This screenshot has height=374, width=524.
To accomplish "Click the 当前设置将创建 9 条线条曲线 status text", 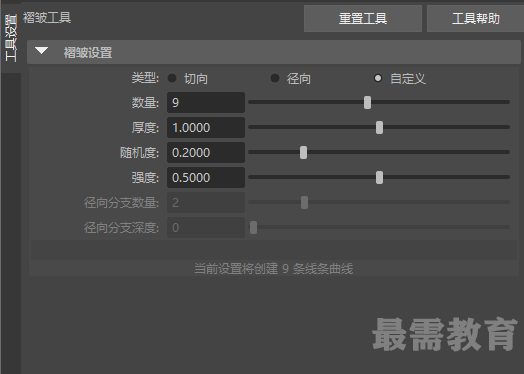I will 273,268.
